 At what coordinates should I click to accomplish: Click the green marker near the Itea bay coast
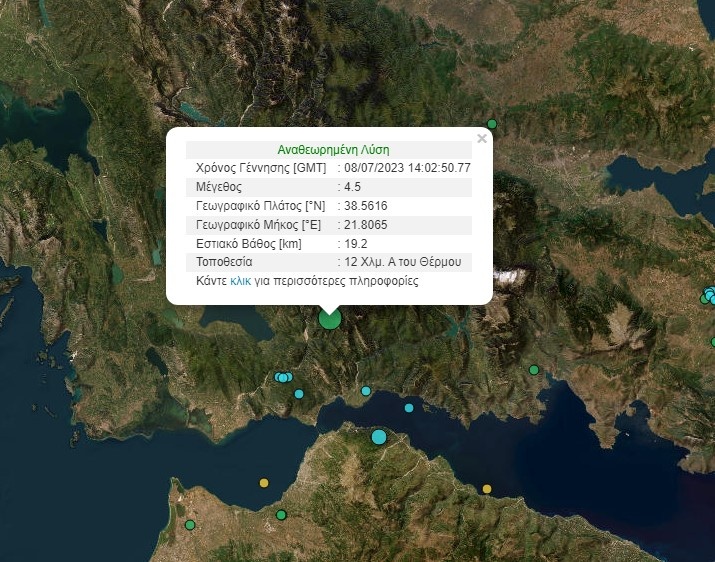pos(534,370)
